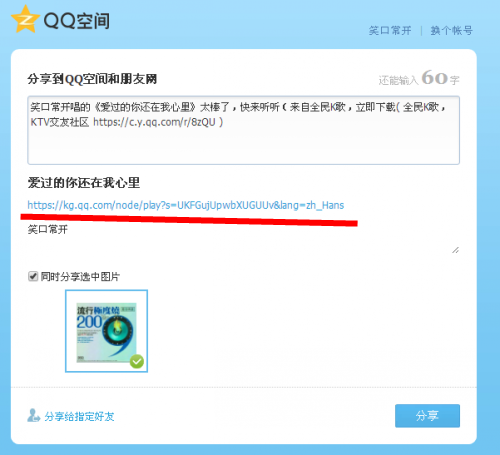Click the c.y.qq.com short URL in comment

click(154, 122)
